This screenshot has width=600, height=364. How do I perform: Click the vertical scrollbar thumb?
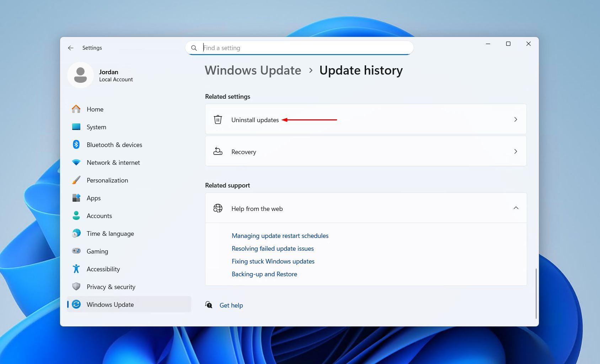click(x=536, y=294)
